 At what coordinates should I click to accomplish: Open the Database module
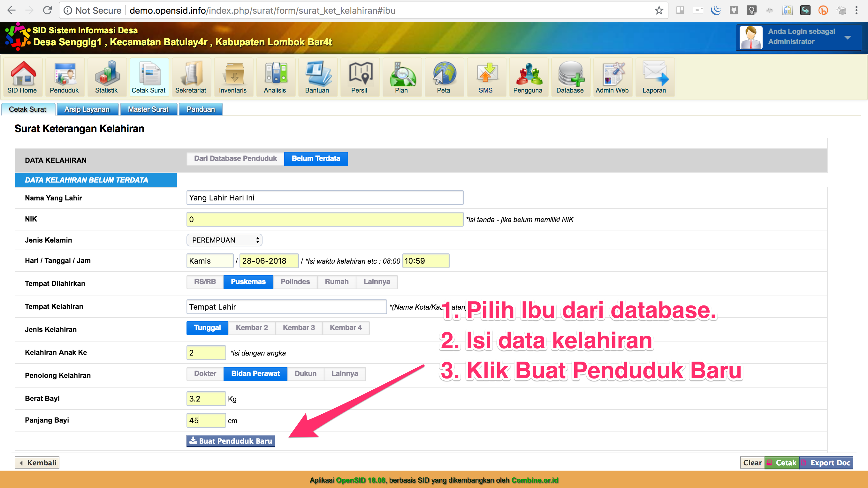click(570, 77)
